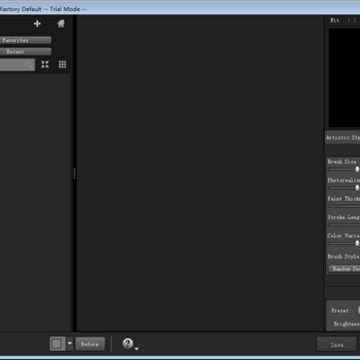This screenshot has height=360, width=360.
Task: Click the plus icon to add preset
Action: 37,24
